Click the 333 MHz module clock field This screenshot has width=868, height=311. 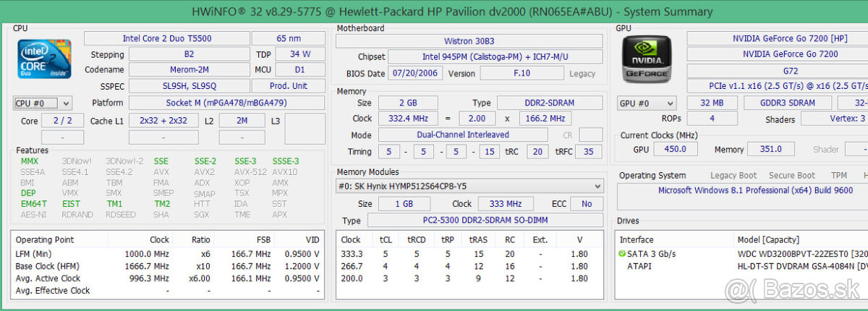point(507,204)
